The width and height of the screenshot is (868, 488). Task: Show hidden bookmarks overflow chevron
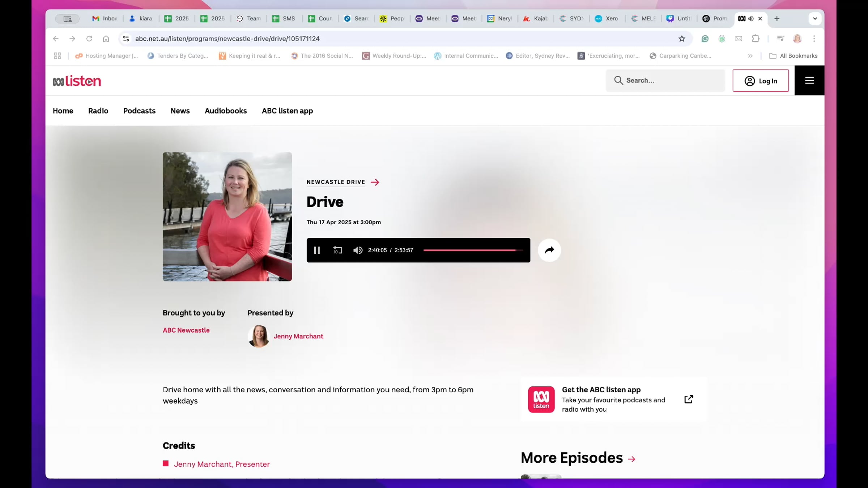(750, 56)
